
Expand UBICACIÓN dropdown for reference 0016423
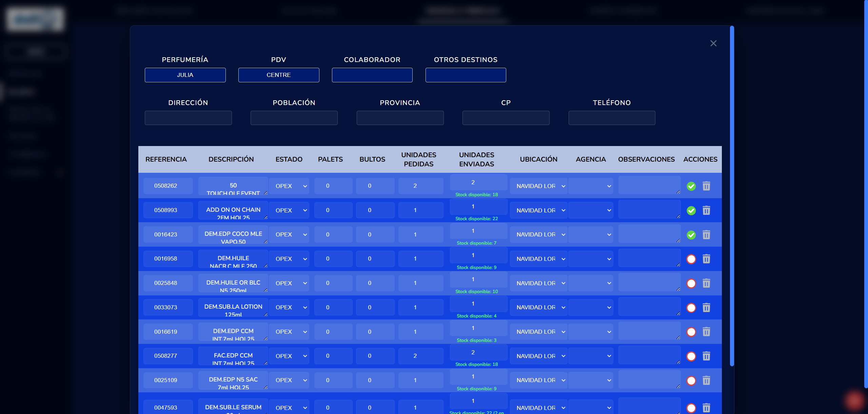[538, 234]
